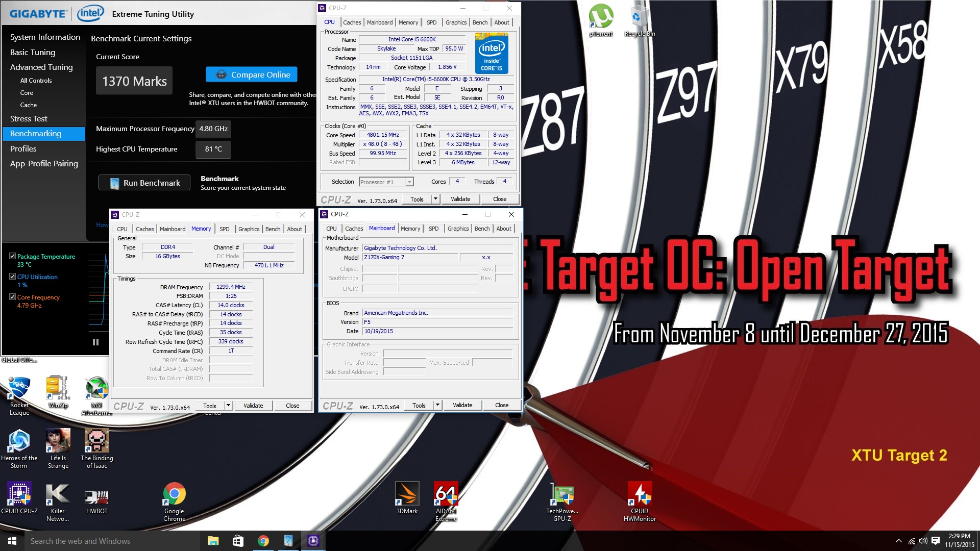Image resolution: width=980 pixels, height=551 pixels.
Task: Open the Recycle Bin icon
Action: [x=639, y=20]
